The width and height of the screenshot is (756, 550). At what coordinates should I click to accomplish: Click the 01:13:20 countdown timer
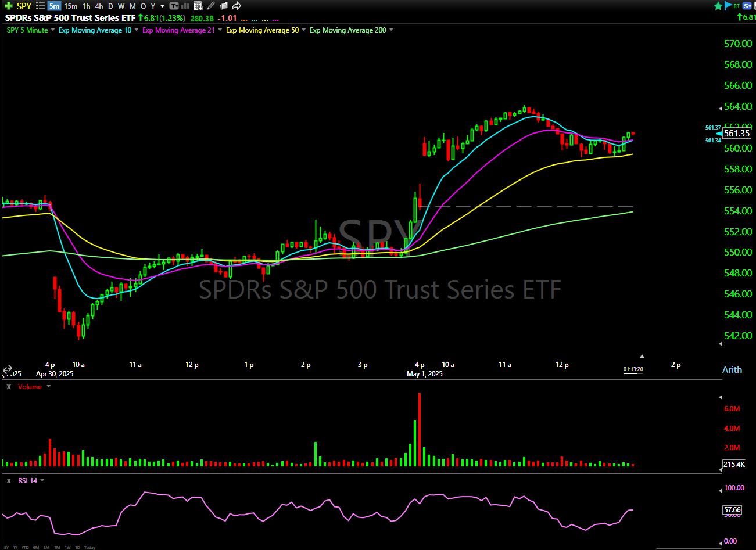click(x=633, y=369)
